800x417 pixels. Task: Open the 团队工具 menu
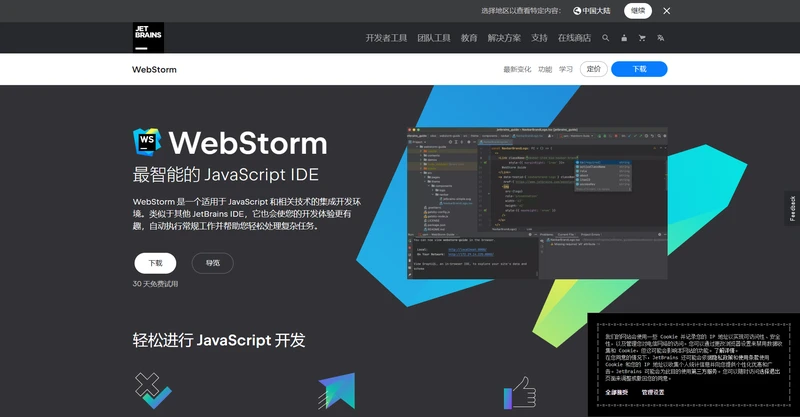(434, 38)
